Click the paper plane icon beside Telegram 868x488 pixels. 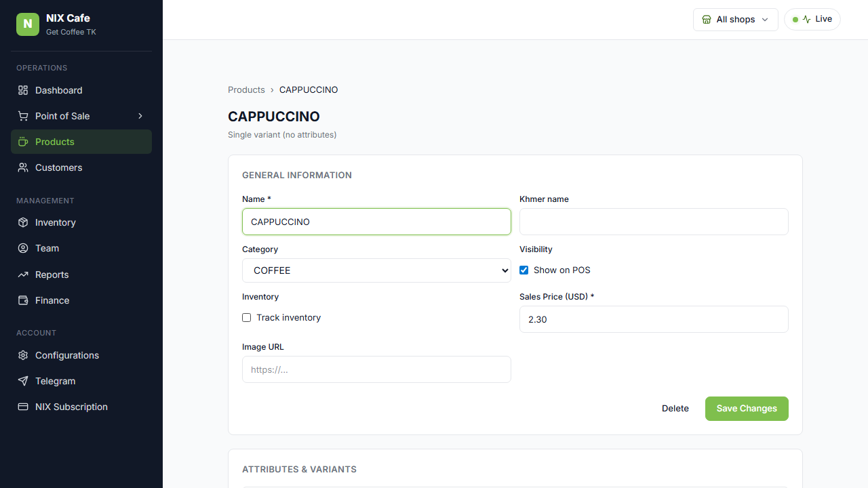(x=23, y=381)
